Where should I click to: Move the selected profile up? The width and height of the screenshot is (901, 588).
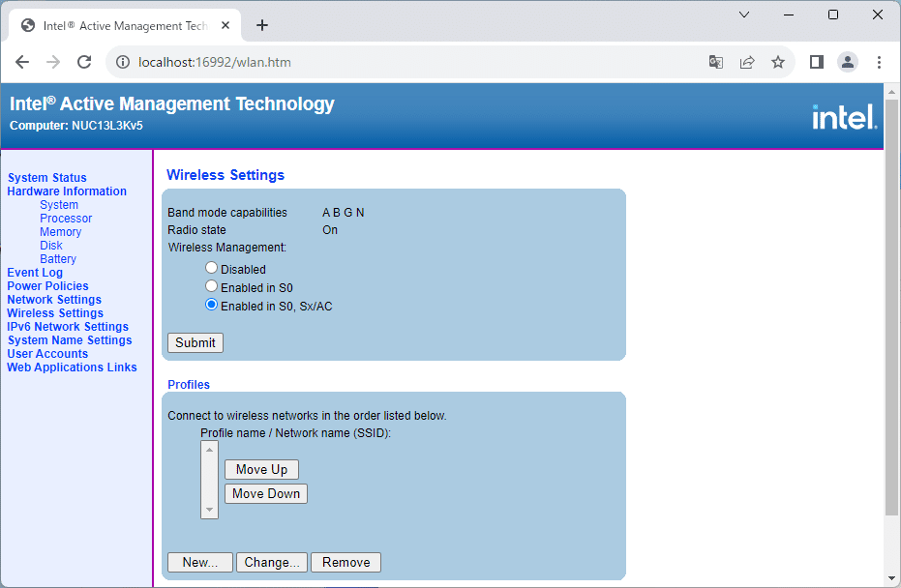pyautogui.click(x=261, y=470)
